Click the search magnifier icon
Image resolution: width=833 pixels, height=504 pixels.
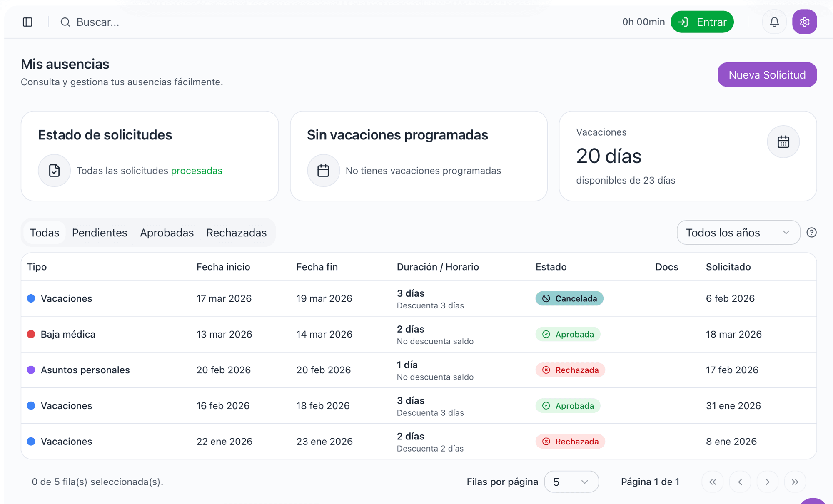pos(65,22)
